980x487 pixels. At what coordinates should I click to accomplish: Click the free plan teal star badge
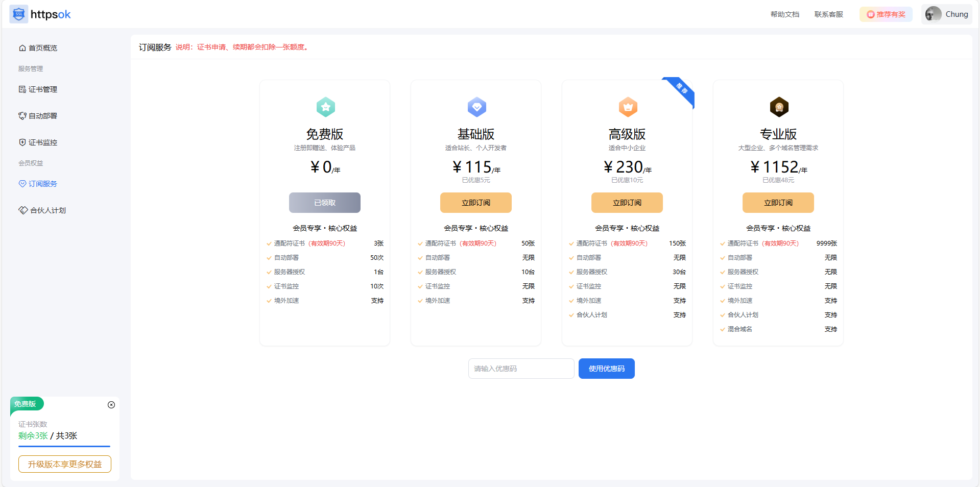pos(325,107)
